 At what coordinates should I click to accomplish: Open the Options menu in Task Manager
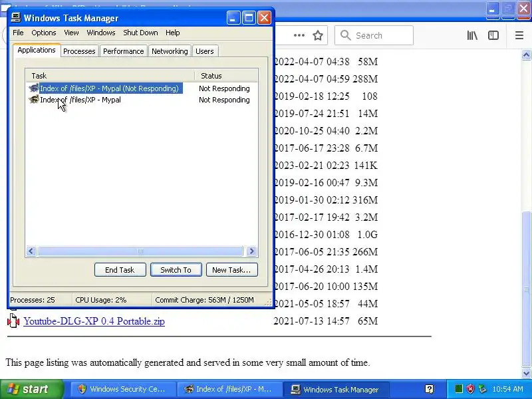pos(44,33)
